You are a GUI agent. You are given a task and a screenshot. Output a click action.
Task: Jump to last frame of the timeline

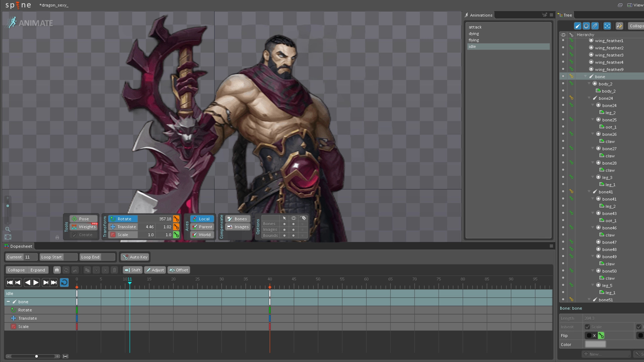[54, 283]
